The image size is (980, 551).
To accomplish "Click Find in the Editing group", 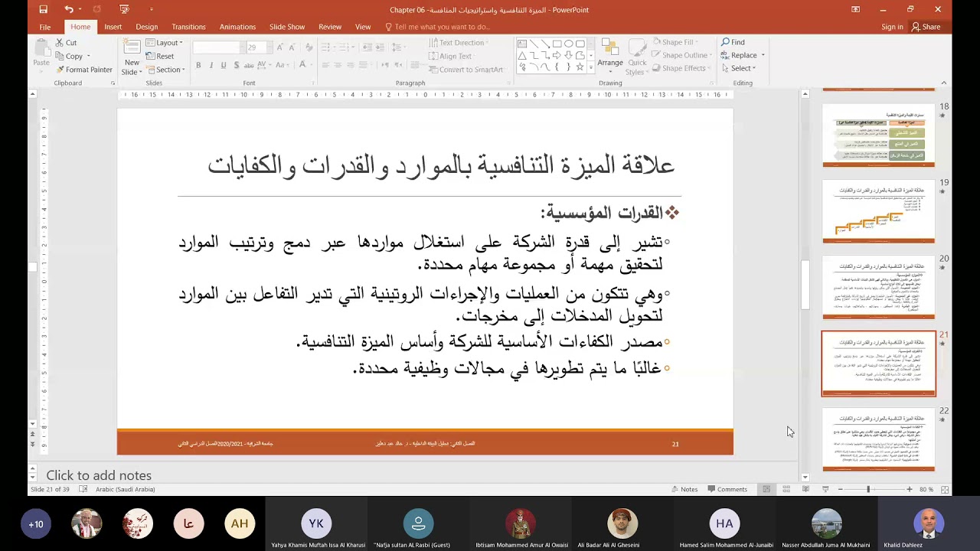I will 733,42.
